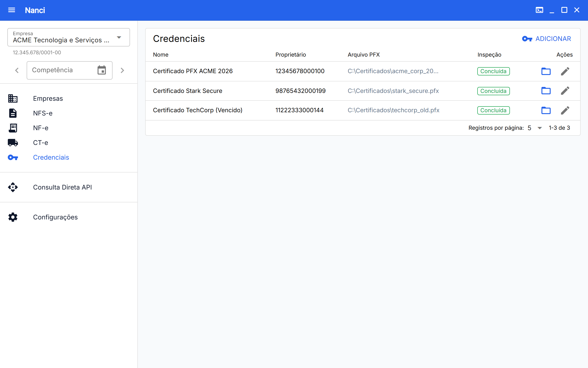Click Concluída badge for Certificado PFX ACME 2026
This screenshot has height=368, width=588.
point(493,71)
